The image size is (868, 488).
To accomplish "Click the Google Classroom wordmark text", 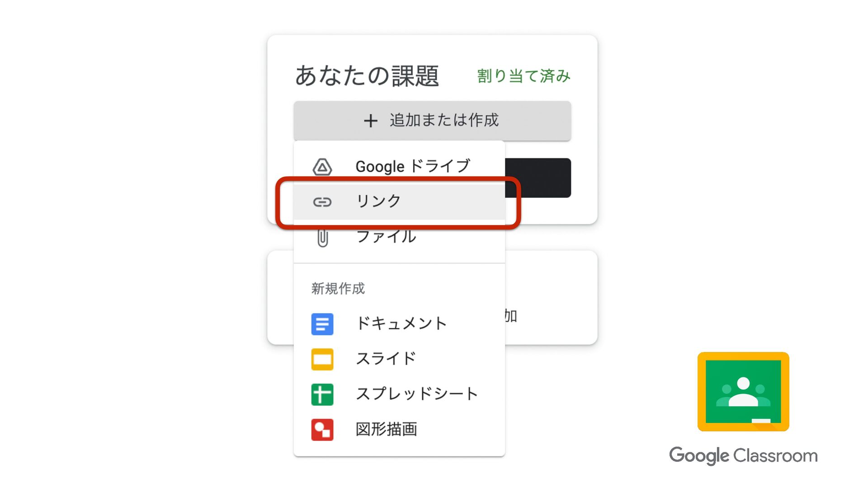I will pos(743,455).
